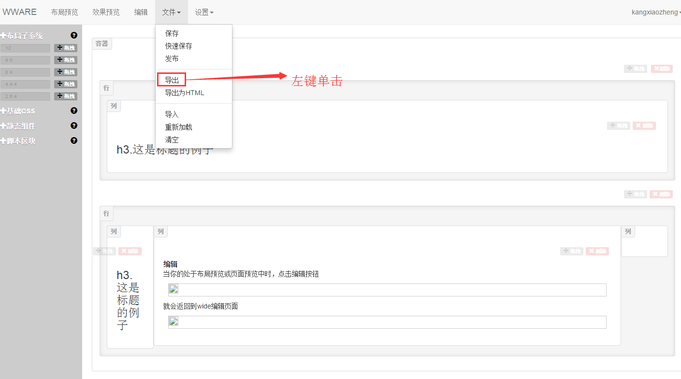
Task: Click the WWARE brand logo
Action: tap(20, 12)
